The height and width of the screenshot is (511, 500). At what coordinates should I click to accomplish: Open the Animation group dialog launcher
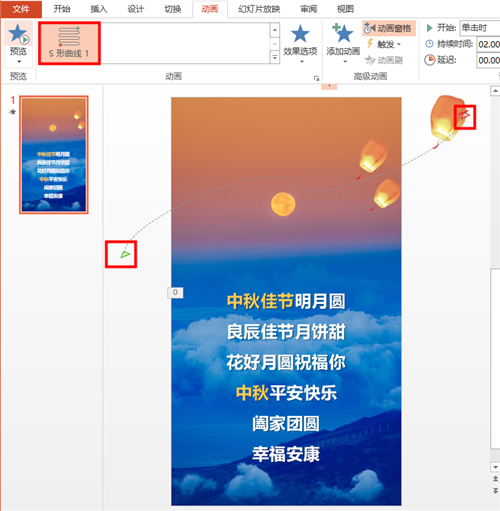tap(316, 78)
